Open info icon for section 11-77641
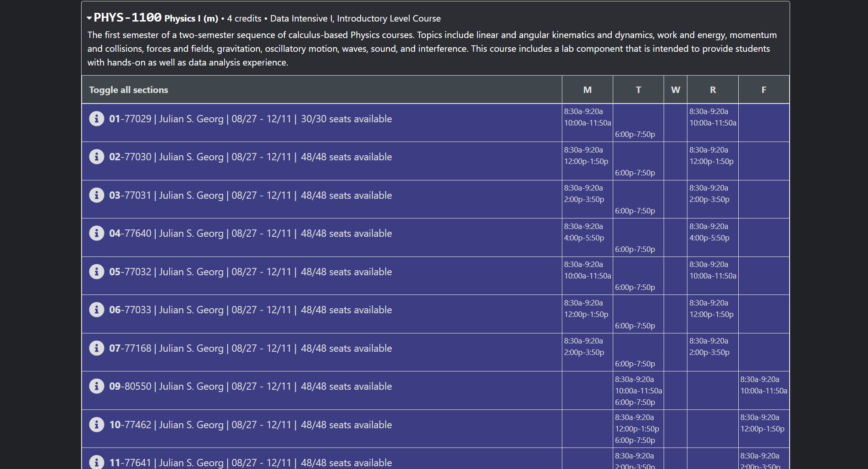 96,462
